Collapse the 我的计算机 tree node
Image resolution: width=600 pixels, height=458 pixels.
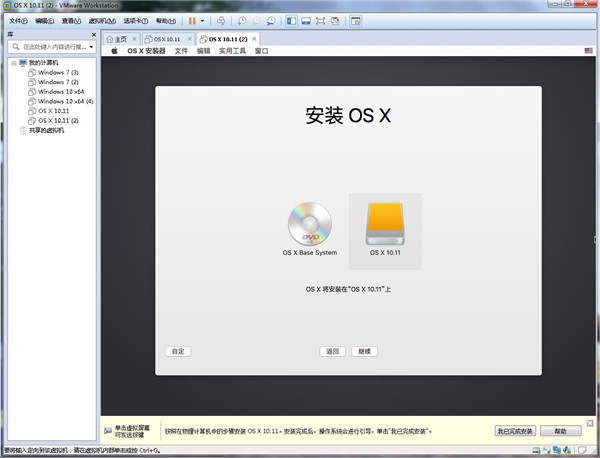pos(14,63)
